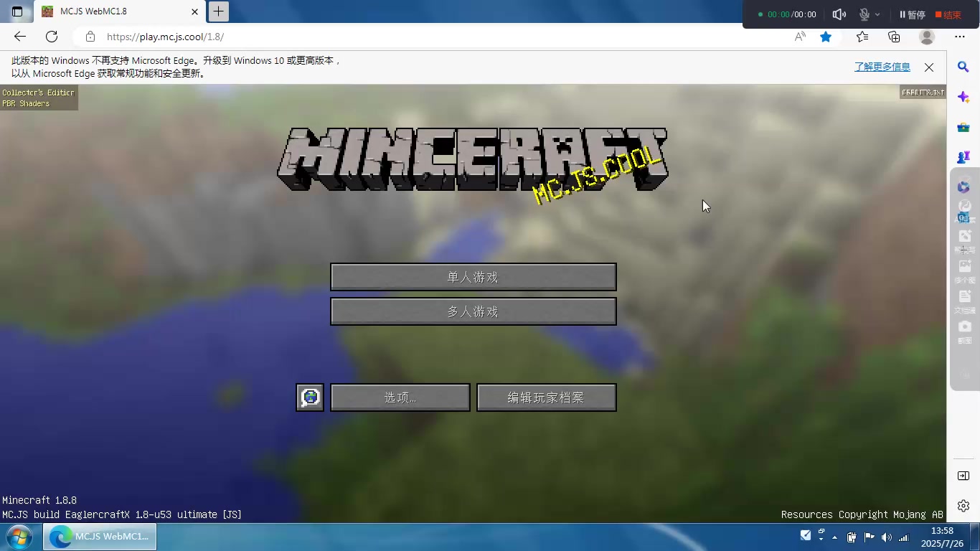Expand microphone options dropdown arrow
This screenshot has width=980, height=551.
[877, 14]
